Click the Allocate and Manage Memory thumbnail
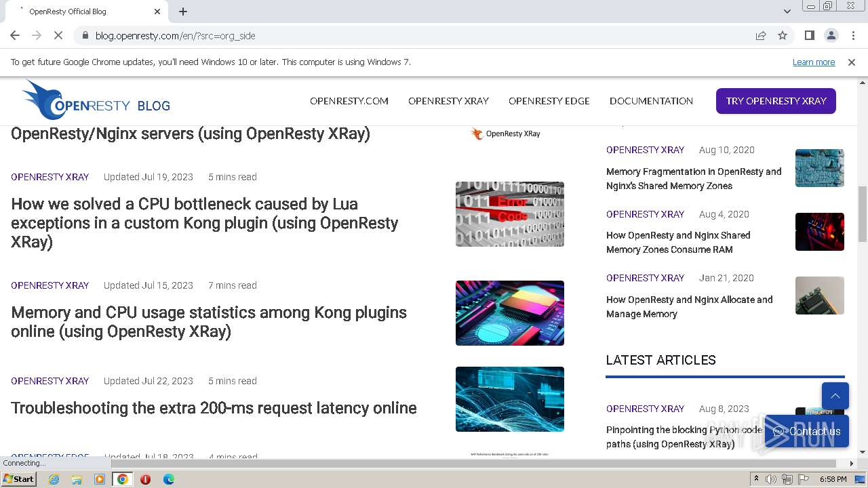This screenshot has width=868, height=488. [820, 296]
